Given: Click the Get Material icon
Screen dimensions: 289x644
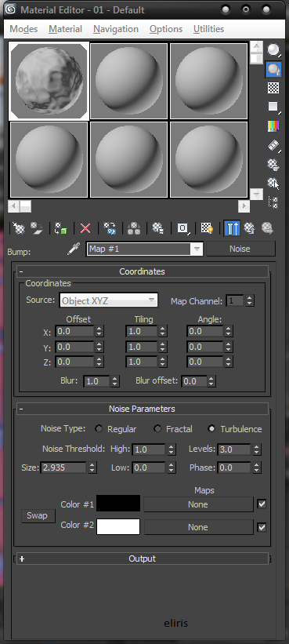Looking at the screenshot, I should (19, 228).
